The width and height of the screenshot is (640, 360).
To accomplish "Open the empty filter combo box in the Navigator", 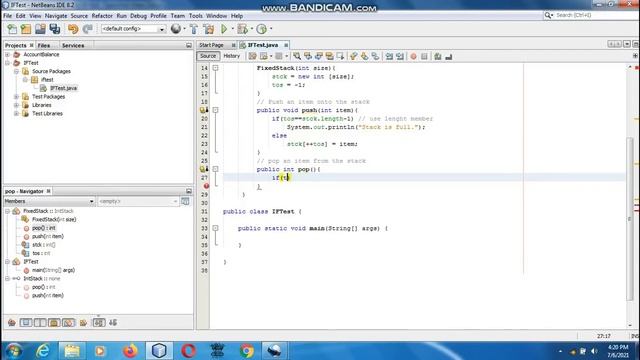I will coord(138,201).
